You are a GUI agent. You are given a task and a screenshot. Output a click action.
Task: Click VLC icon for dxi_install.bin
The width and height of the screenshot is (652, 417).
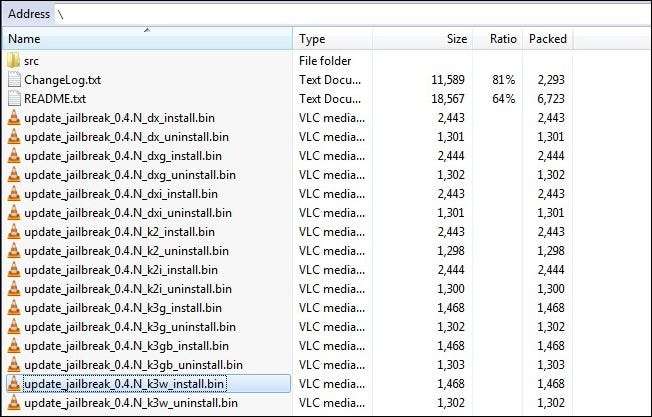(x=14, y=194)
